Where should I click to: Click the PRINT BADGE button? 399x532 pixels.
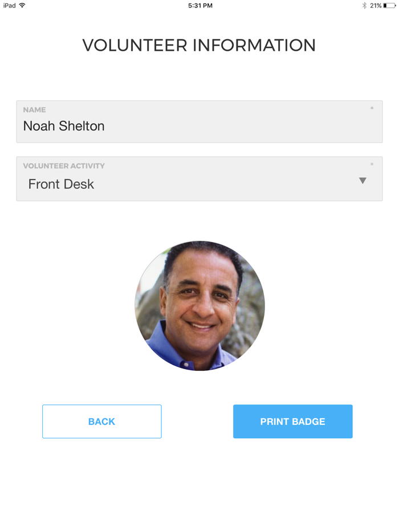pyautogui.click(x=293, y=421)
